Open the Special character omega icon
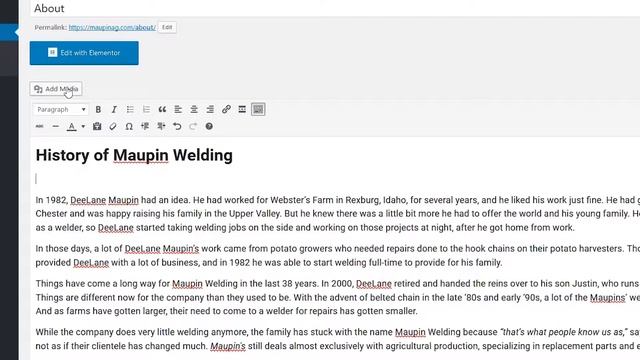This screenshot has height=360, width=640. click(129, 127)
